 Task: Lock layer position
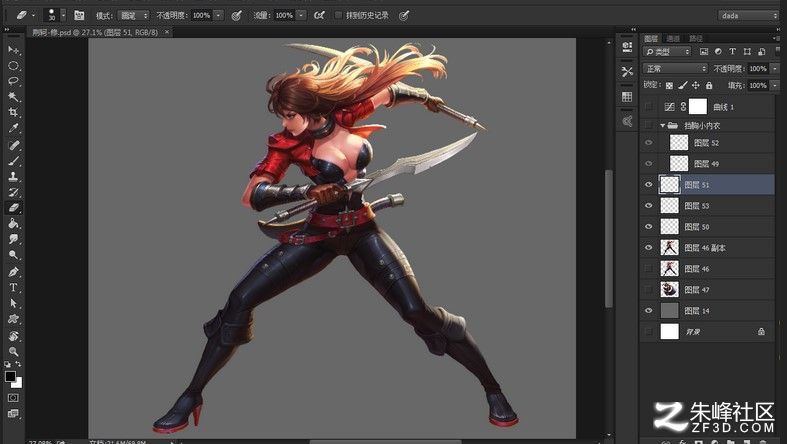tap(696, 85)
